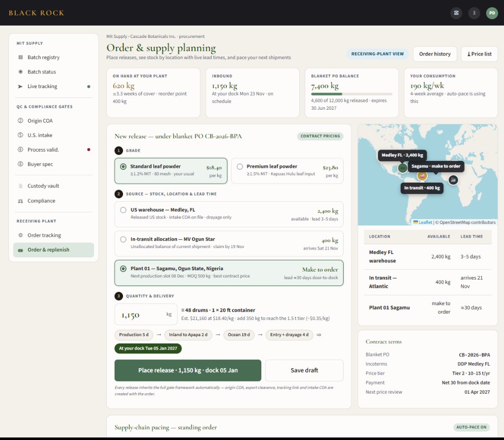
Task: Click the Batch registry sidebar icon
Action: pos(21,57)
